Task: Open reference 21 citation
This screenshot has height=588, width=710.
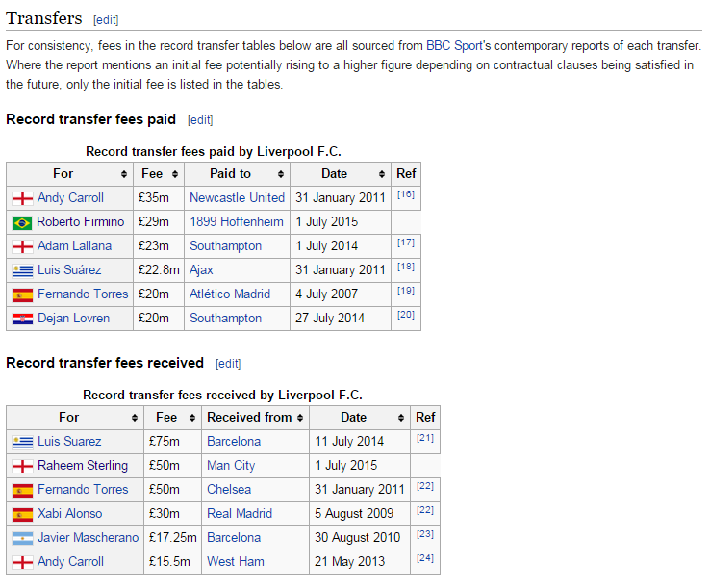Action: (x=425, y=438)
